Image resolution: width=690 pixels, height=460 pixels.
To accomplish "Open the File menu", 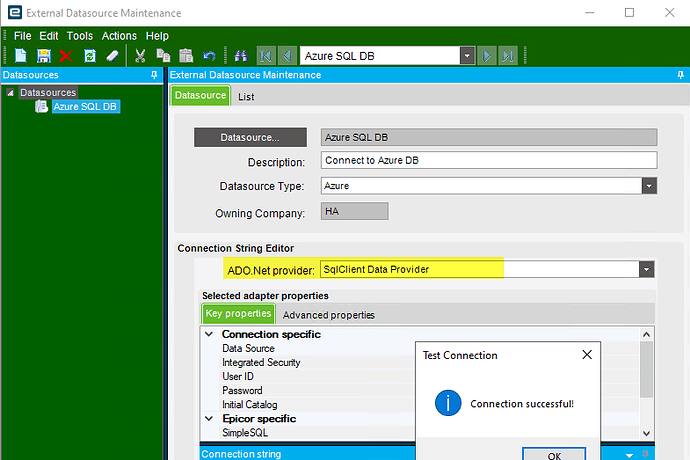I will click(22, 36).
